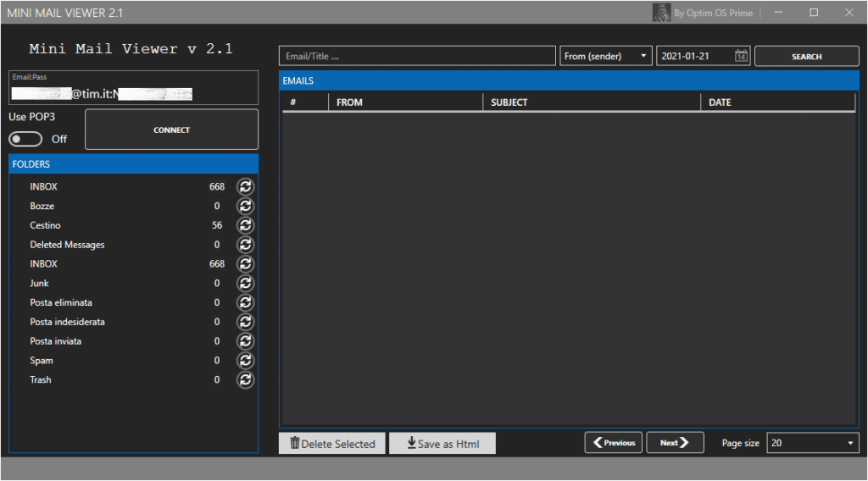The width and height of the screenshot is (868, 481).
Task: Go to Next page
Action: [675, 443]
